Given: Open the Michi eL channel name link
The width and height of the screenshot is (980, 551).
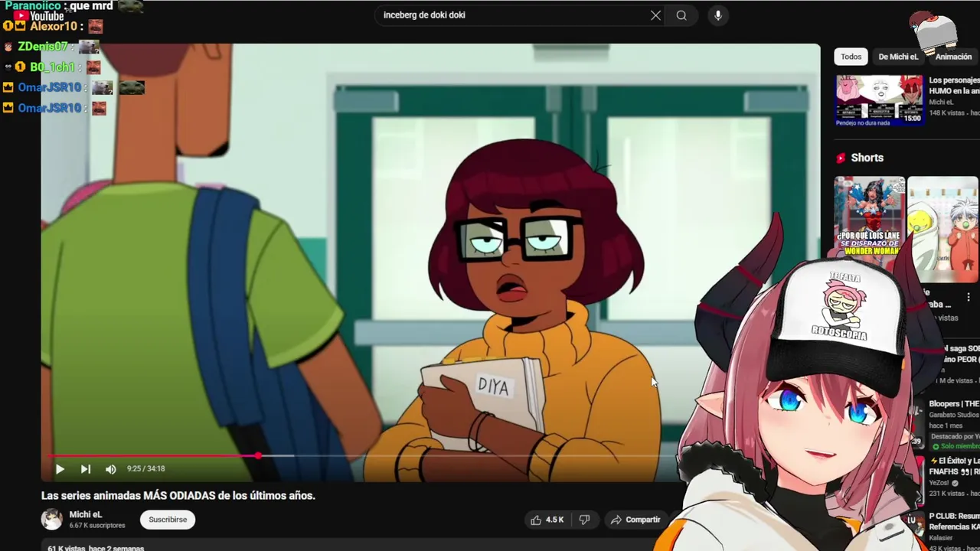Looking at the screenshot, I should [86, 515].
